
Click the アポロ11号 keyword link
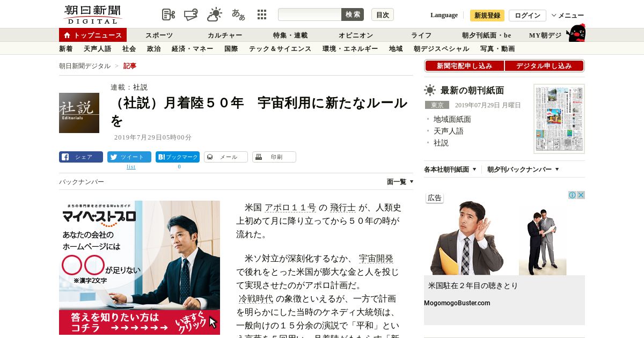coord(290,208)
